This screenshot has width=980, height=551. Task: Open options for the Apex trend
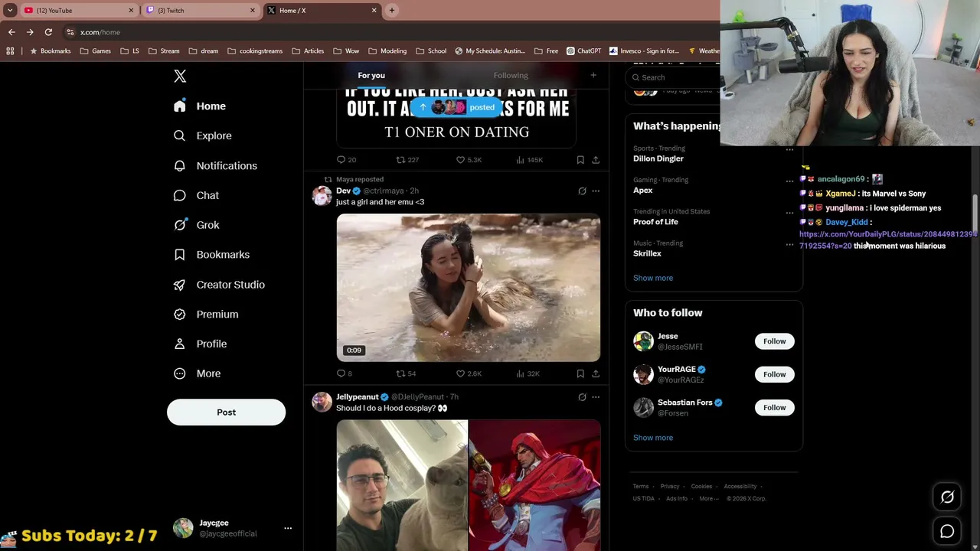click(x=789, y=181)
